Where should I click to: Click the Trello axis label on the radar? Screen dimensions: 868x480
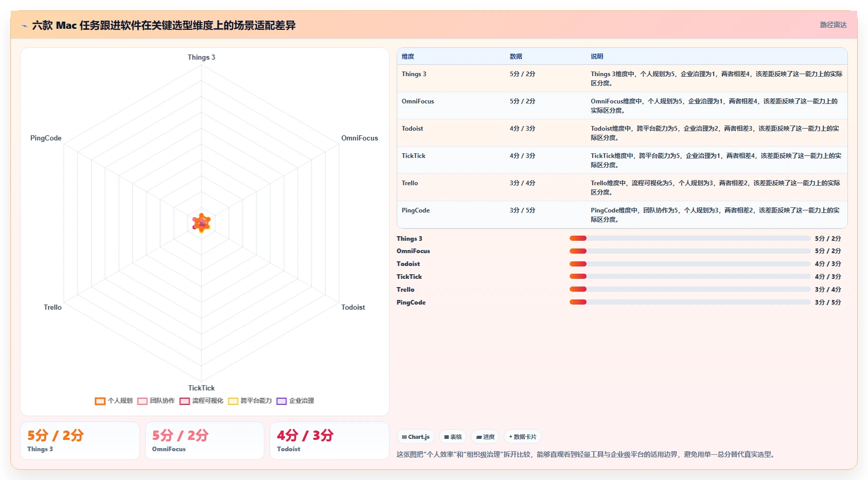point(52,307)
